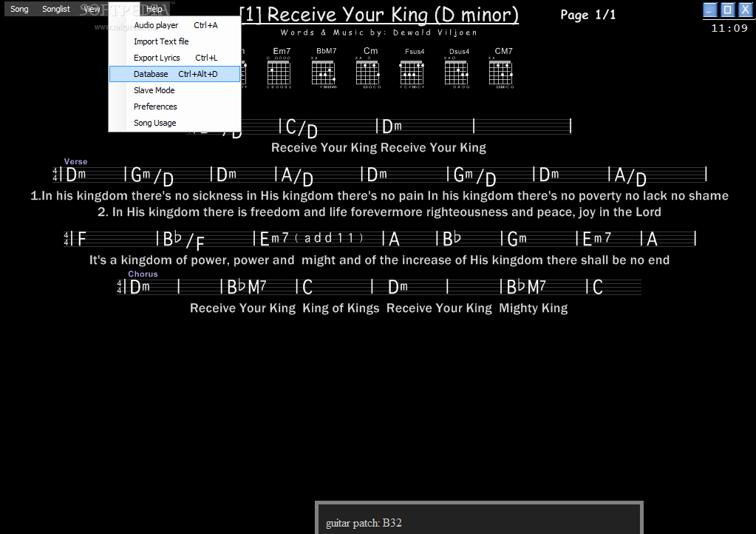
Task: Click "It's a kingdom of power" lyric line
Action: [379, 260]
